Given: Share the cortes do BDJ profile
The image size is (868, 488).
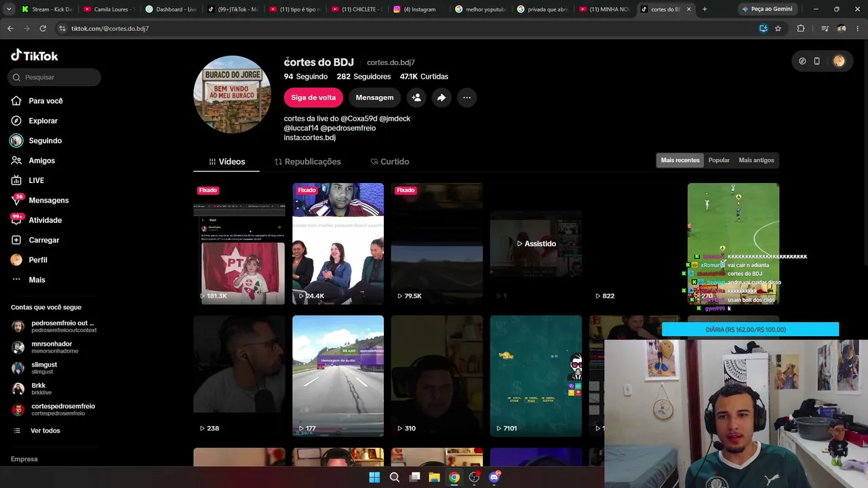Looking at the screenshot, I should (x=441, y=98).
